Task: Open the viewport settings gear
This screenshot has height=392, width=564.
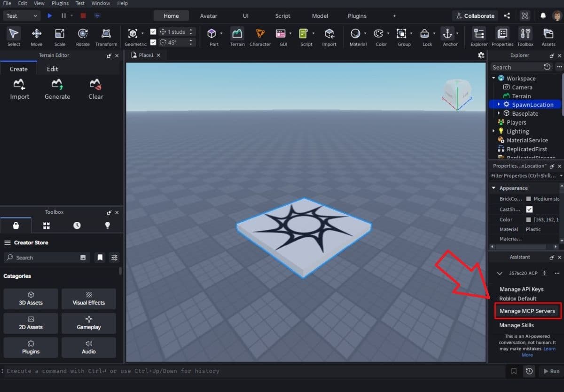Action: [481, 55]
